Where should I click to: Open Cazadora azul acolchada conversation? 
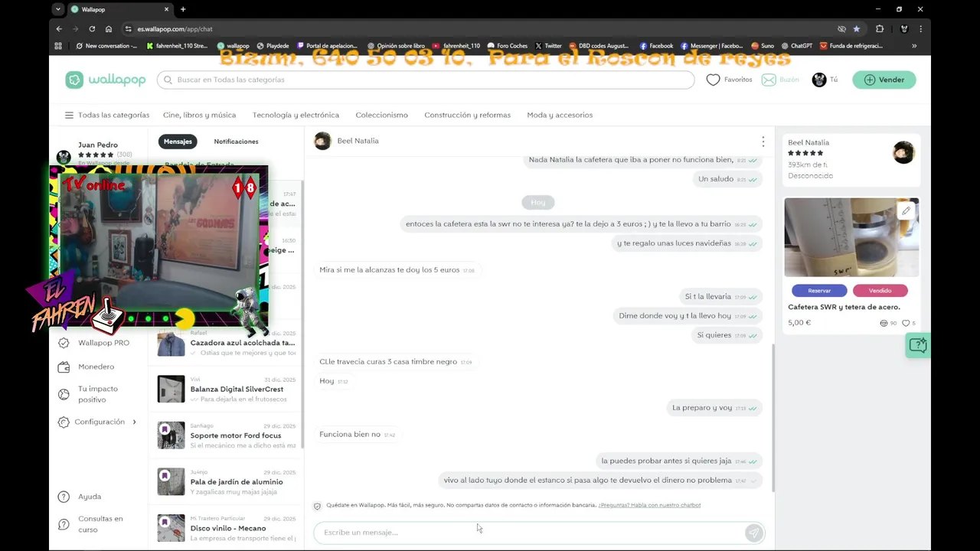click(227, 343)
